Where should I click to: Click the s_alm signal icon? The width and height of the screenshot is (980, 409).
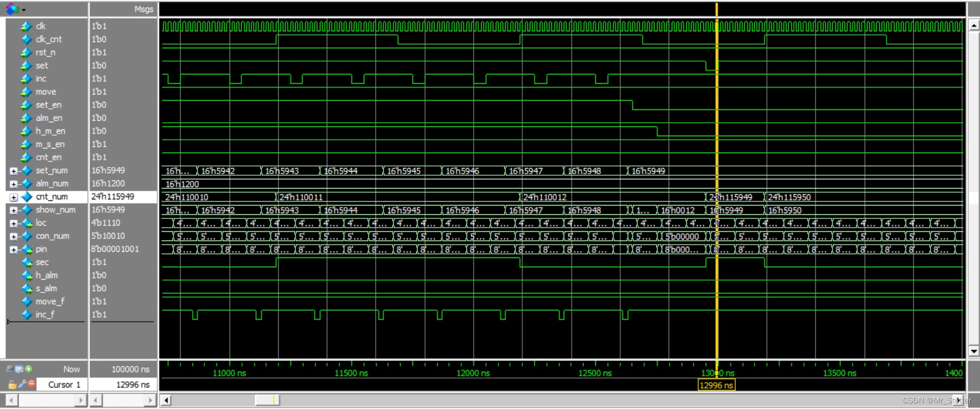26,288
